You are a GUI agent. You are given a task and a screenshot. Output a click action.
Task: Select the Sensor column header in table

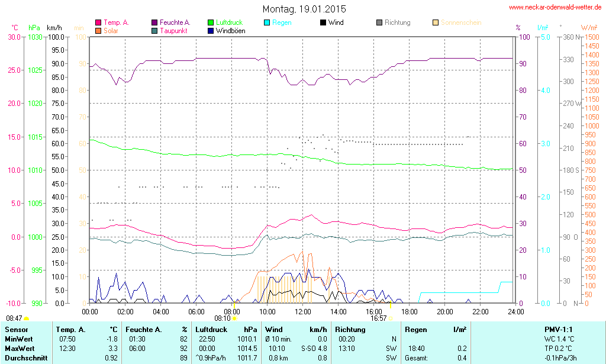(x=16, y=329)
